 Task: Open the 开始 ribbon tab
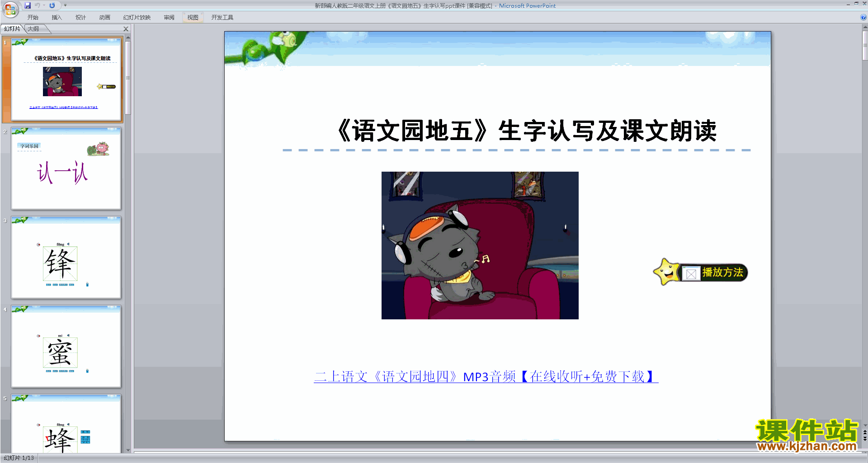[33, 18]
